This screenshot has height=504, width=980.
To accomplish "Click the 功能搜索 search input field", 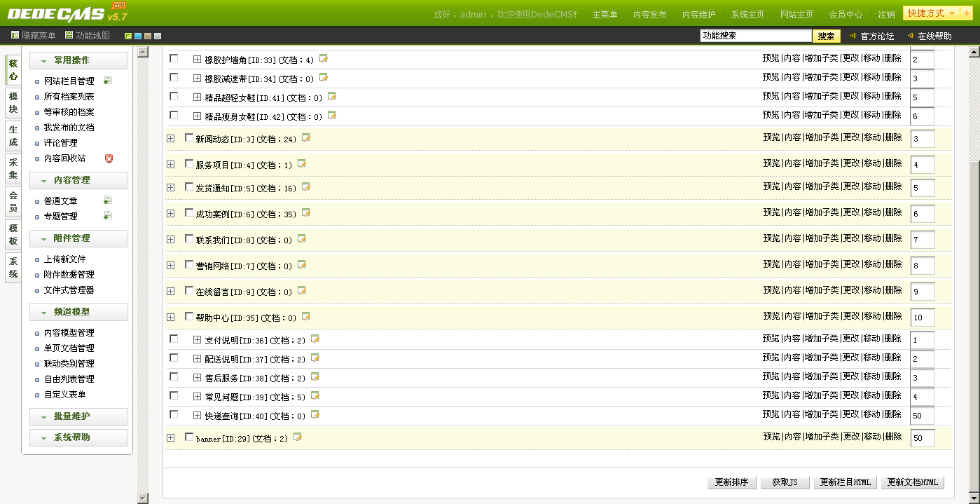I will pos(755,36).
